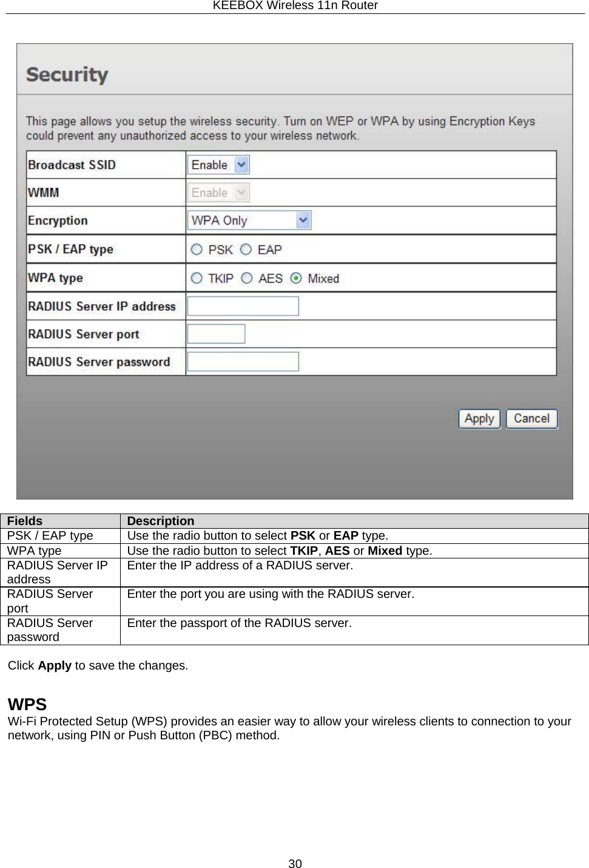This screenshot has height=868, width=589.
Task: Click the WPS section heading
Action: coord(27,705)
